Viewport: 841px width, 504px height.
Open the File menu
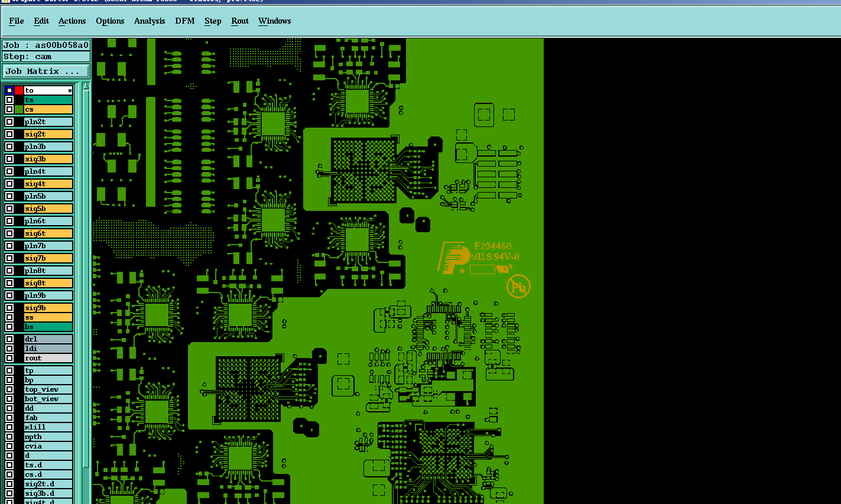coord(17,21)
